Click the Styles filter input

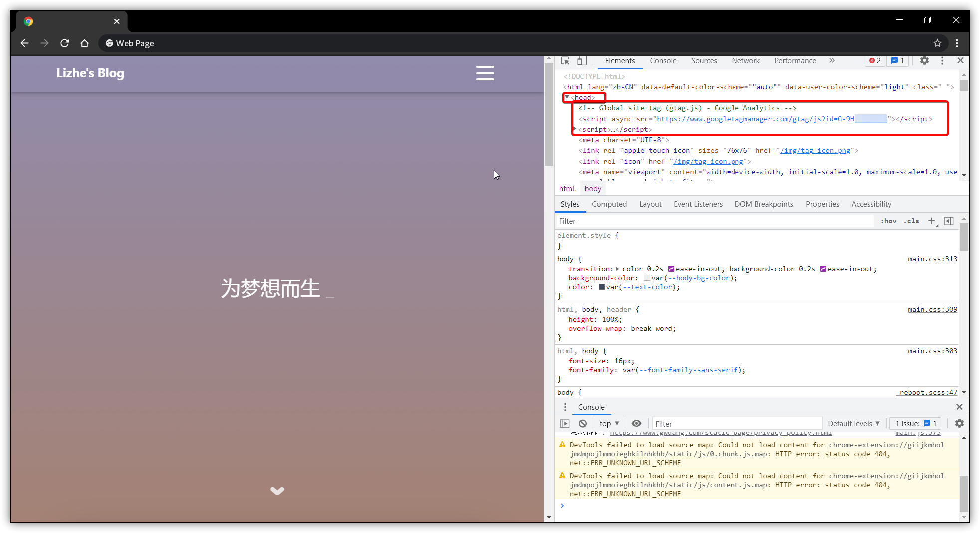[715, 221]
